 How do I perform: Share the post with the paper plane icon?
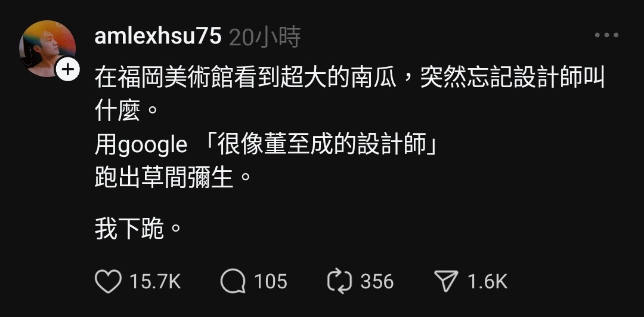[x=446, y=282]
